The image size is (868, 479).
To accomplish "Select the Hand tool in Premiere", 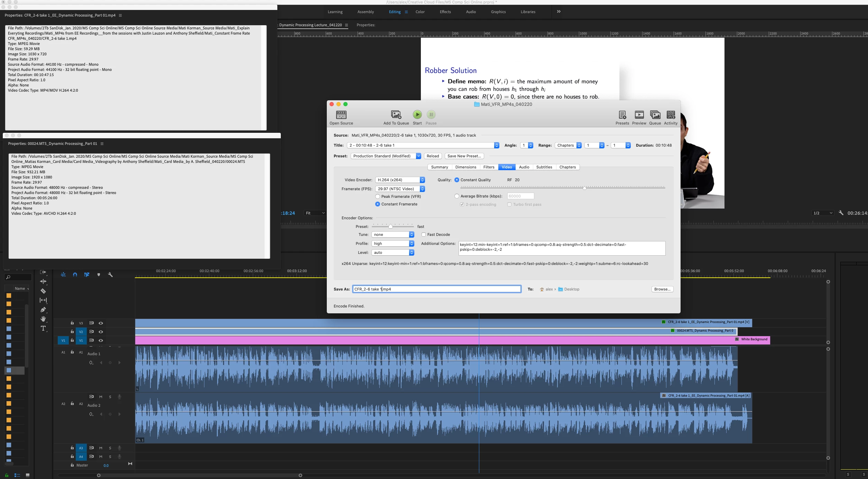I will (x=43, y=319).
